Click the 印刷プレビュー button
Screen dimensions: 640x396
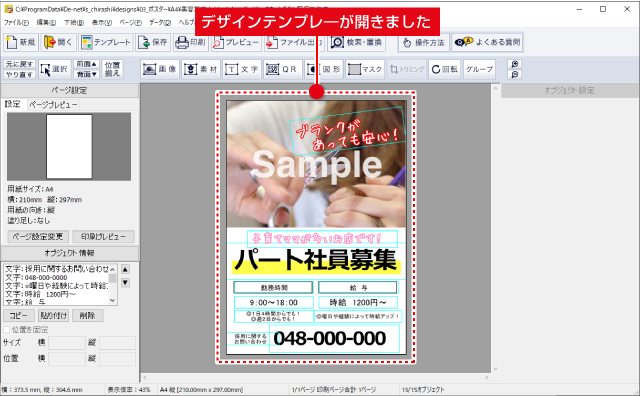click(103, 237)
